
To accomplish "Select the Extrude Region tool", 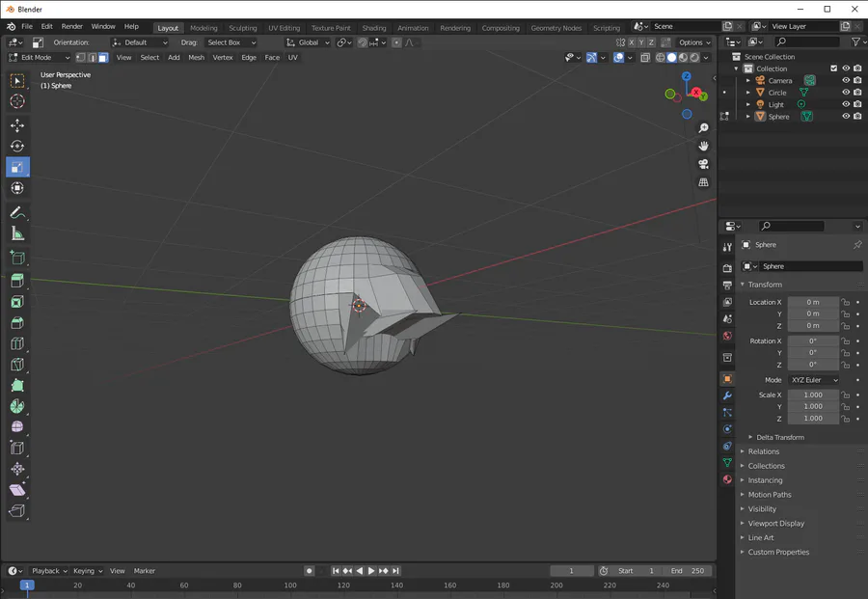I will (x=17, y=281).
